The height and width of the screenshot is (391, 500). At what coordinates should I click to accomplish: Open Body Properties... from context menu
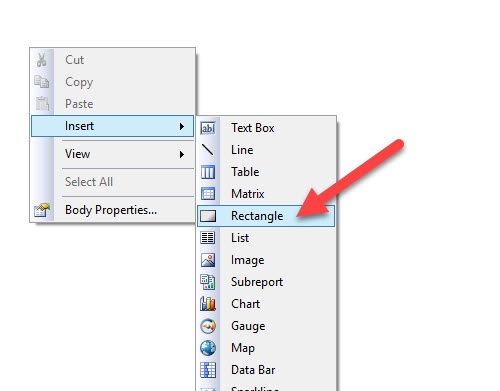[112, 210]
